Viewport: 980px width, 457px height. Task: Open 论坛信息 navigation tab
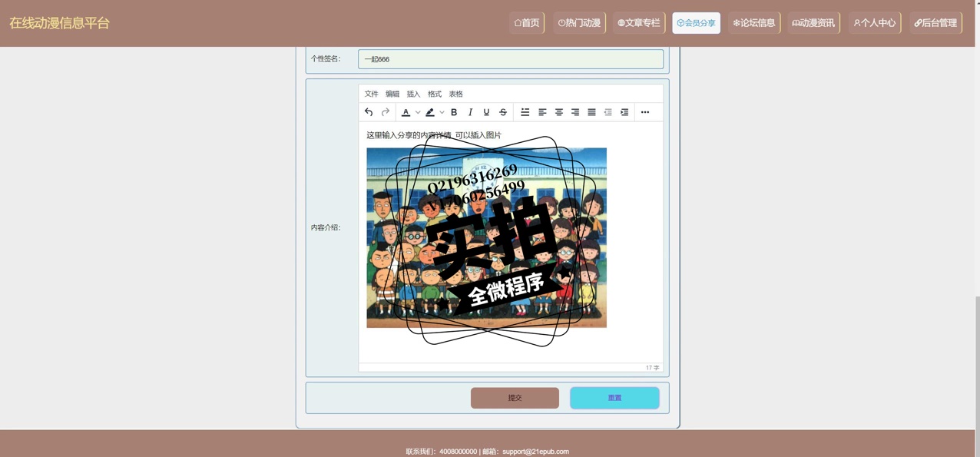(x=754, y=23)
